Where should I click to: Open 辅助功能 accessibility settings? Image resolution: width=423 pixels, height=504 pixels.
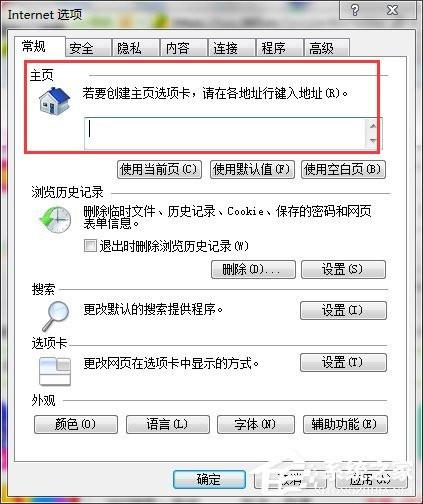point(345,424)
